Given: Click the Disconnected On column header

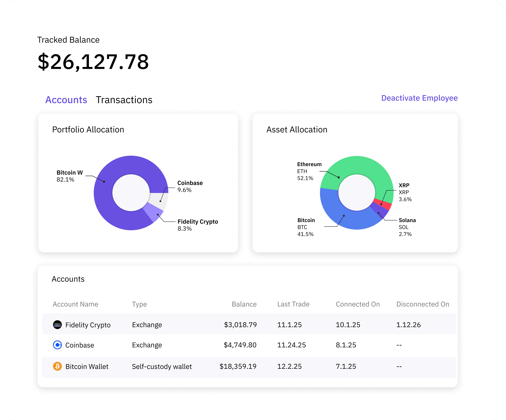Looking at the screenshot, I should pos(423,304).
